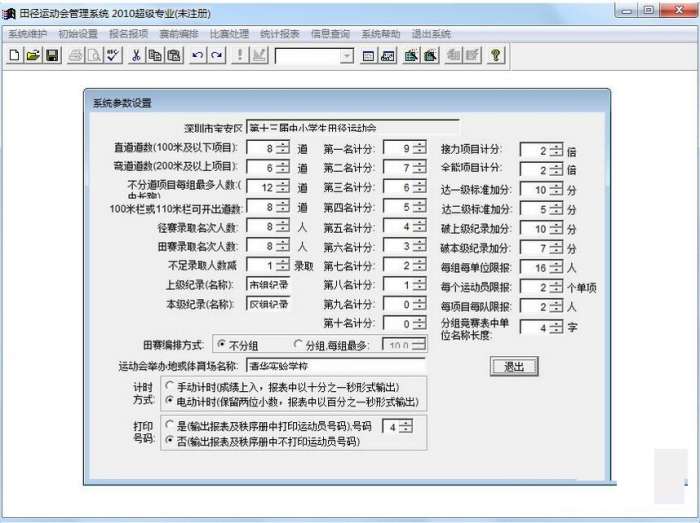The image size is (700, 523).
Task: Click the 系统参数设置 dialog title bar
Action: tap(347, 102)
